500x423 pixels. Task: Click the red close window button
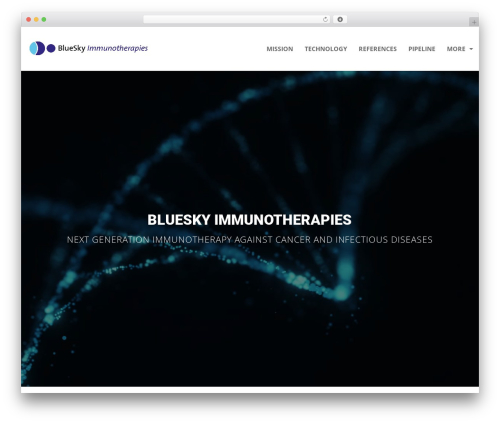point(29,20)
